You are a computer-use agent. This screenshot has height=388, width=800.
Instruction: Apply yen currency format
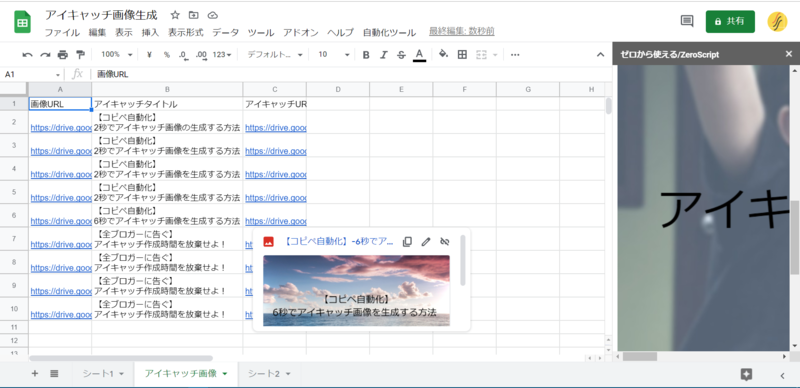tap(149, 55)
